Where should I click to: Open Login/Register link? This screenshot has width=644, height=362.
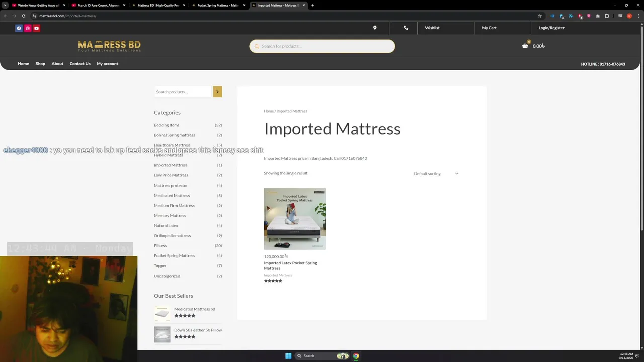pos(551,28)
